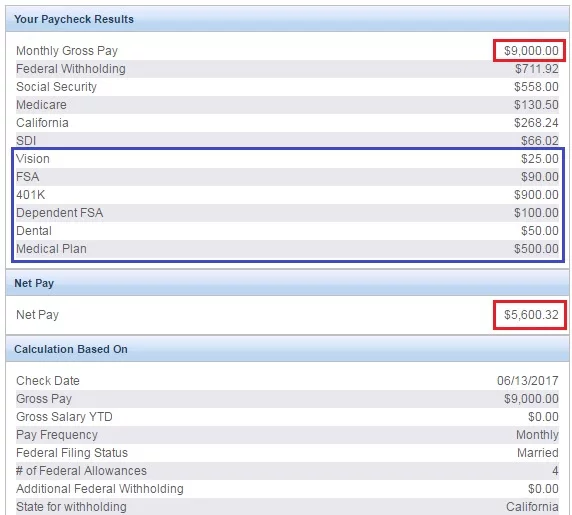This screenshot has height=515, width=572.
Task: Select the State for withholding California value
Action: 532,507
